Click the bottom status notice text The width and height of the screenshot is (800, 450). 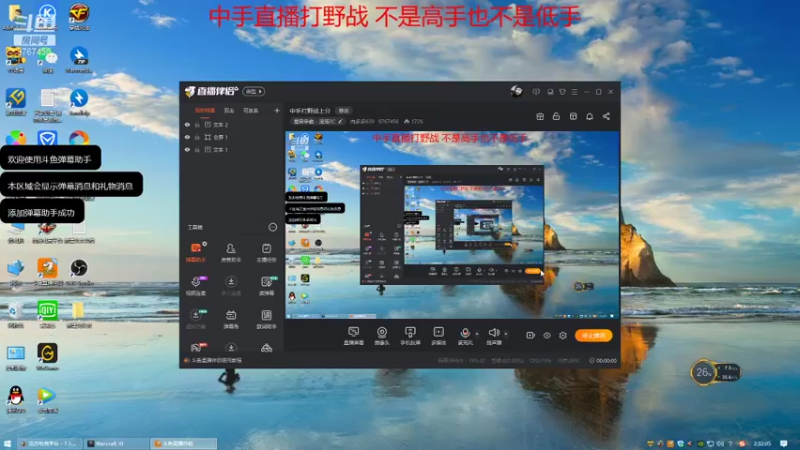(x=216, y=360)
